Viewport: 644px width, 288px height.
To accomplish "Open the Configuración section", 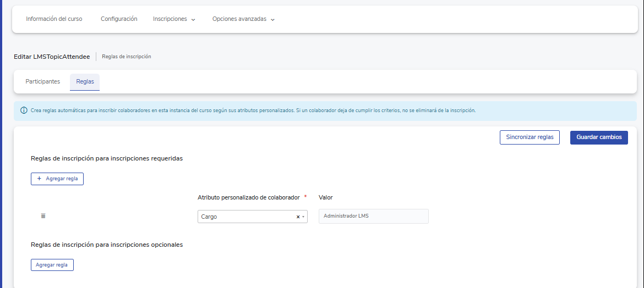I will 119,19.
